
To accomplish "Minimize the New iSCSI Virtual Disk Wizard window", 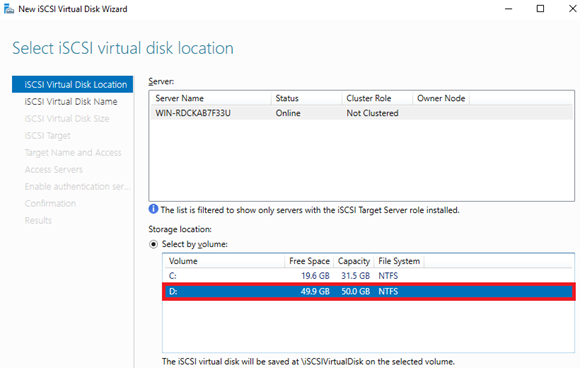I will [509, 9].
